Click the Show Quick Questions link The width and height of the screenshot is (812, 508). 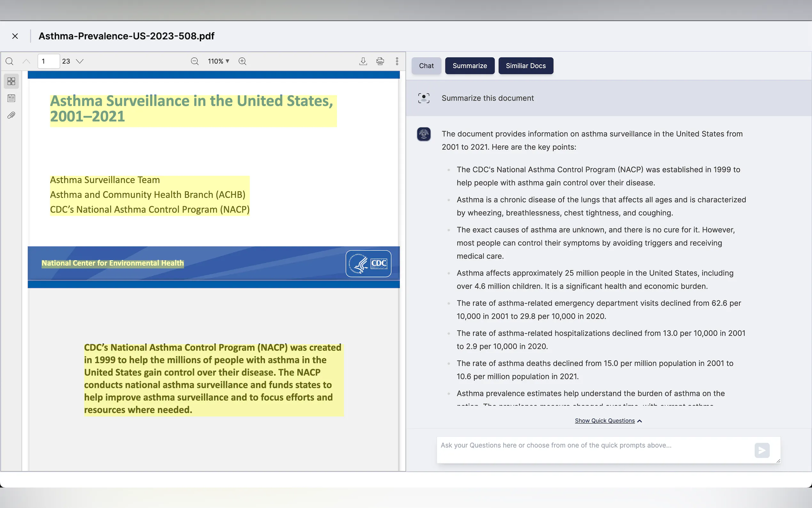click(605, 421)
